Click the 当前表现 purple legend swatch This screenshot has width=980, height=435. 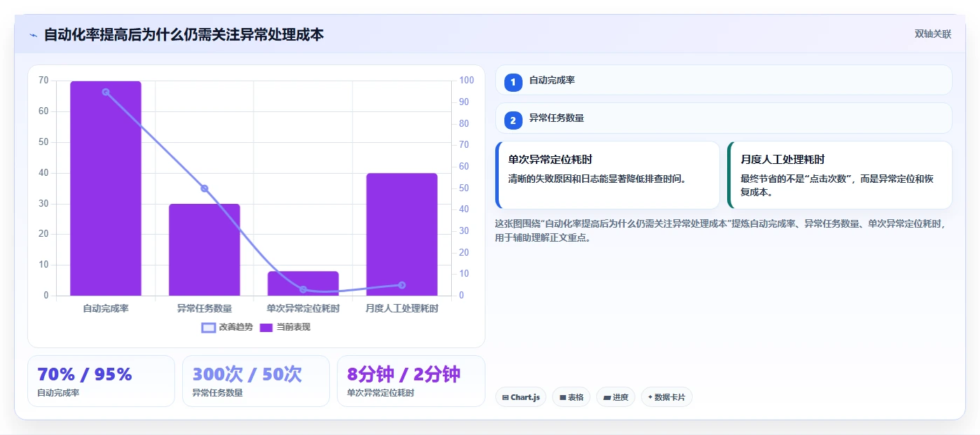(266, 328)
